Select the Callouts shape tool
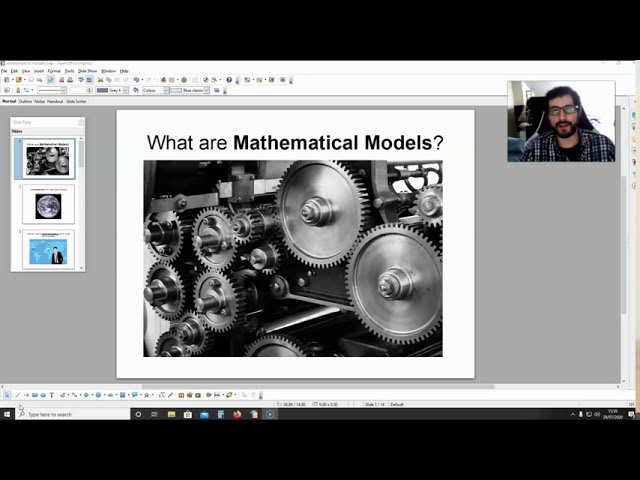 (134, 395)
